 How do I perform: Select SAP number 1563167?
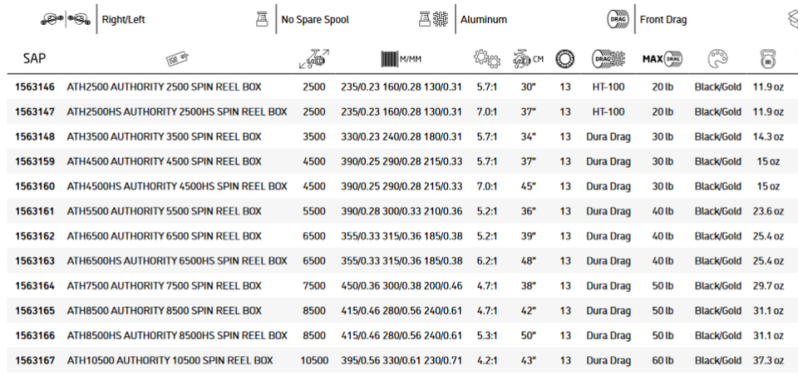[x=35, y=360]
